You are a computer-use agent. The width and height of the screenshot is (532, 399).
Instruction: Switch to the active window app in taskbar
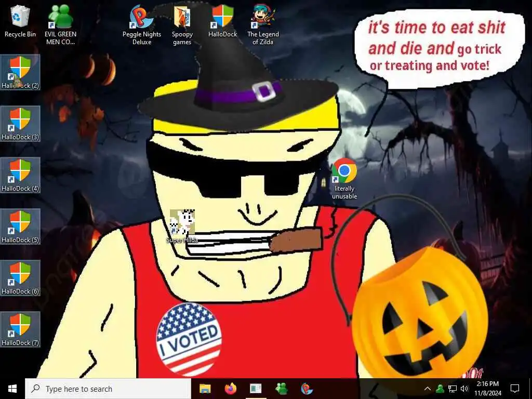[x=256, y=389]
